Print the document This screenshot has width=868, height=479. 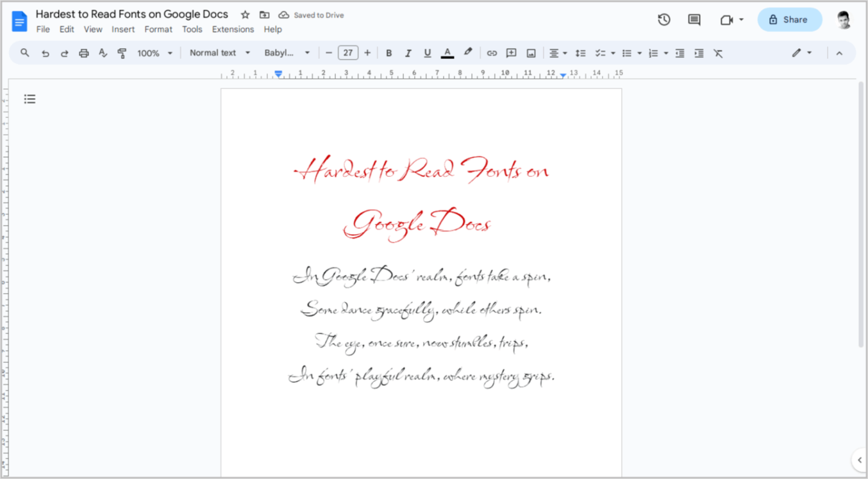click(83, 53)
